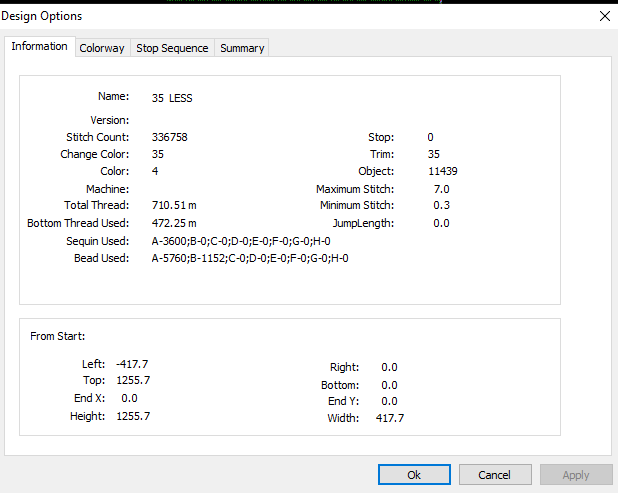The height and width of the screenshot is (493, 618).
Task: Close the Design Options dialog
Action: click(605, 16)
